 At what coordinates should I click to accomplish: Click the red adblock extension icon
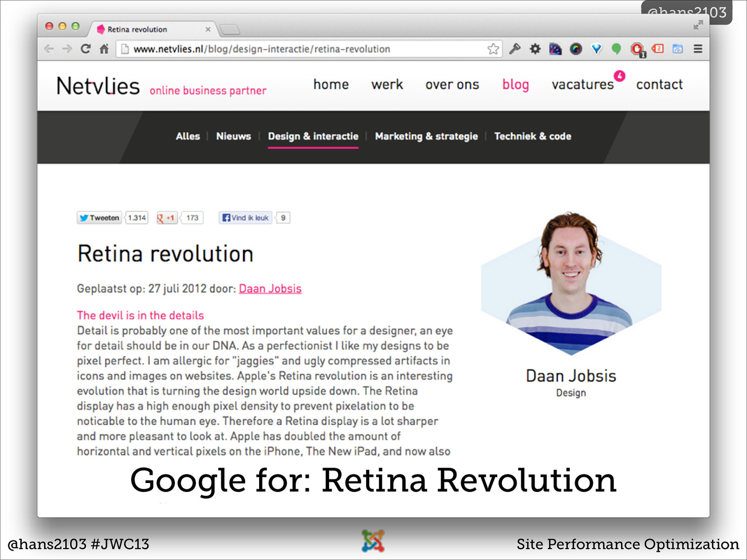click(x=637, y=49)
